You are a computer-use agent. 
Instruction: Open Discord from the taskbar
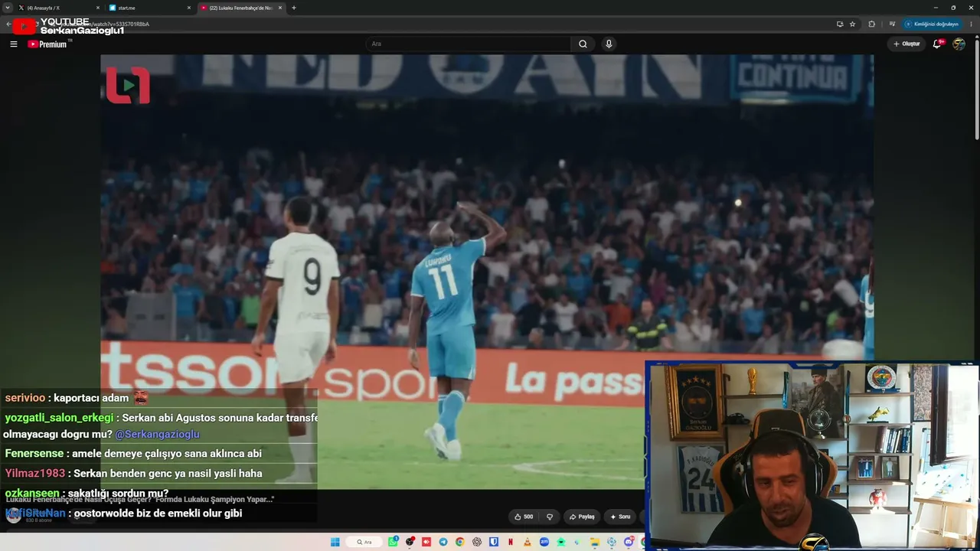point(629,542)
